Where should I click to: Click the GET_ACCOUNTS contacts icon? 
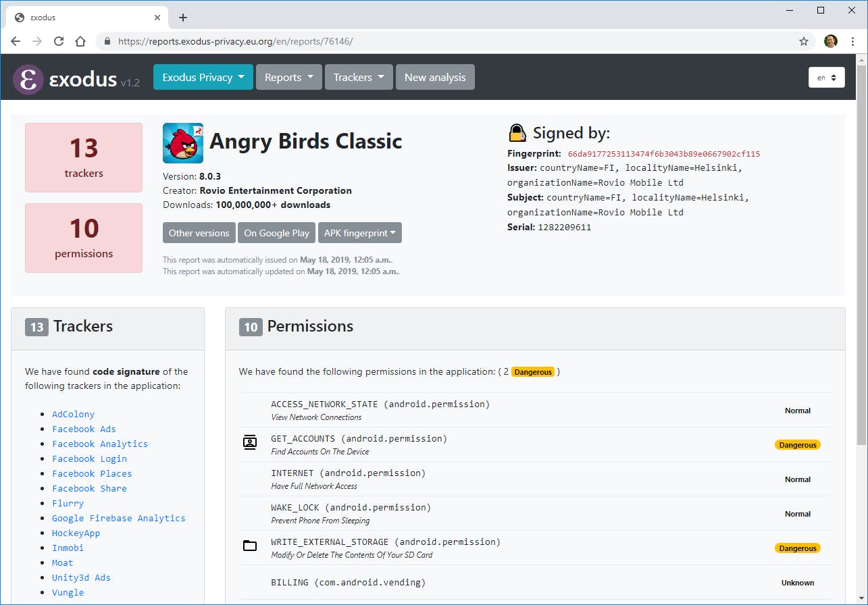click(250, 443)
